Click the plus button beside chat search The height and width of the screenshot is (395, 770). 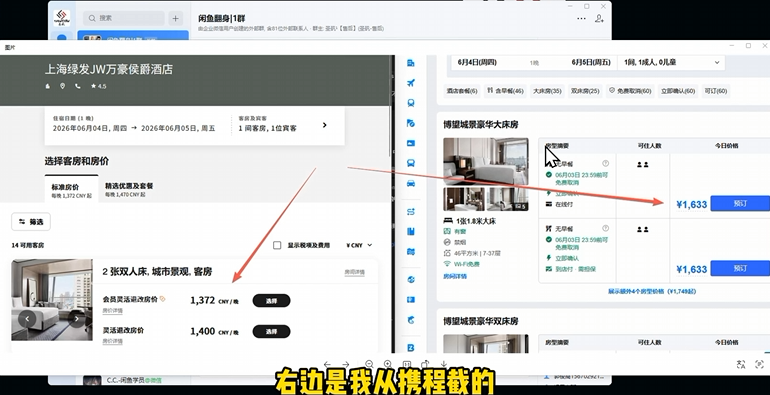click(x=175, y=18)
